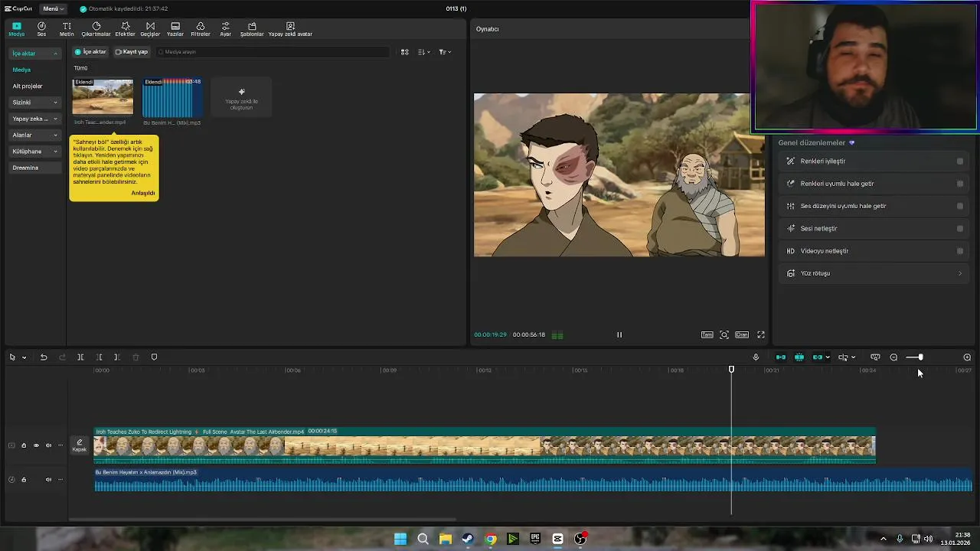This screenshot has height=551, width=980.
Task: Open the Yapay zekâ avatar tab
Action: [290, 29]
